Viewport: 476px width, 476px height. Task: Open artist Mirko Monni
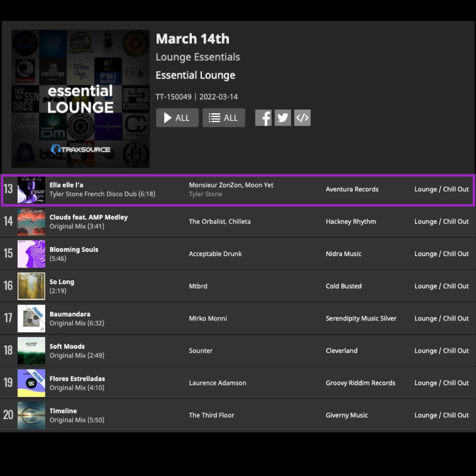pos(208,318)
